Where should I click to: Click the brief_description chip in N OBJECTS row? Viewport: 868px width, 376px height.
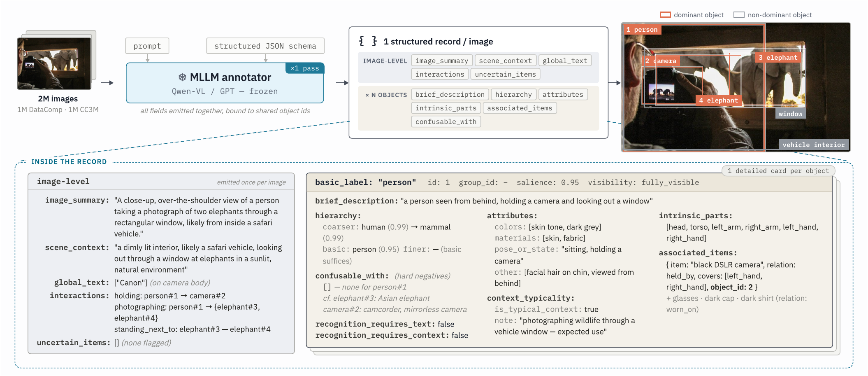(450, 94)
